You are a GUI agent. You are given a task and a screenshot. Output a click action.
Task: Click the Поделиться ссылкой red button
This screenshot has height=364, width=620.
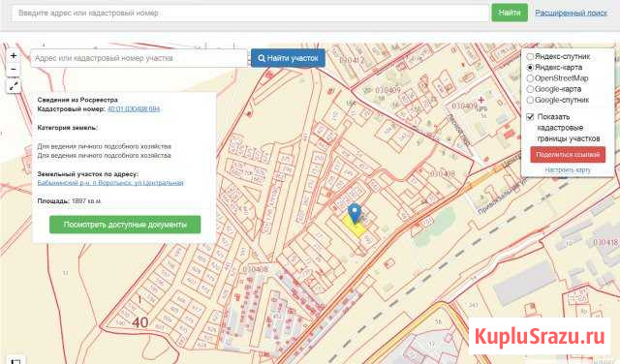click(x=568, y=155)
